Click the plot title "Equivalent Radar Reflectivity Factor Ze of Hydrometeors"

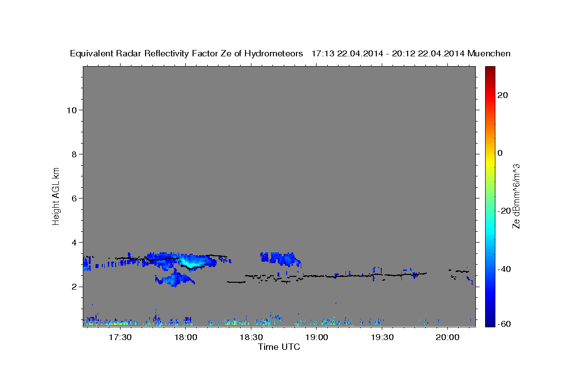(186, 53)
